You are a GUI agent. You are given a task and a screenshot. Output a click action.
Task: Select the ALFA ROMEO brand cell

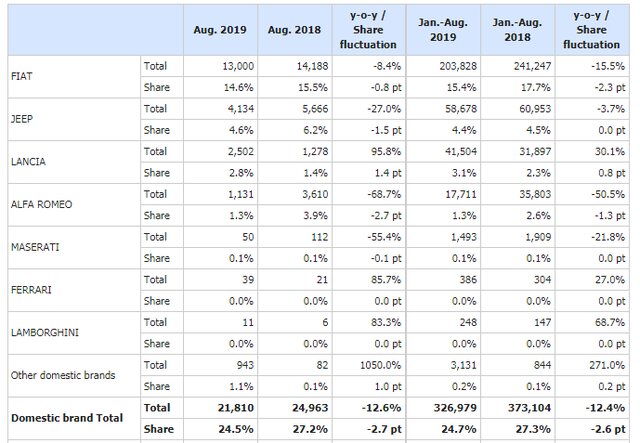(x=74, y=205)
